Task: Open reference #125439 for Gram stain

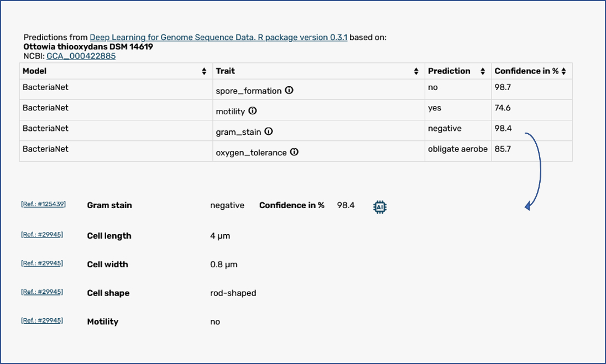Action: (43, 204)
